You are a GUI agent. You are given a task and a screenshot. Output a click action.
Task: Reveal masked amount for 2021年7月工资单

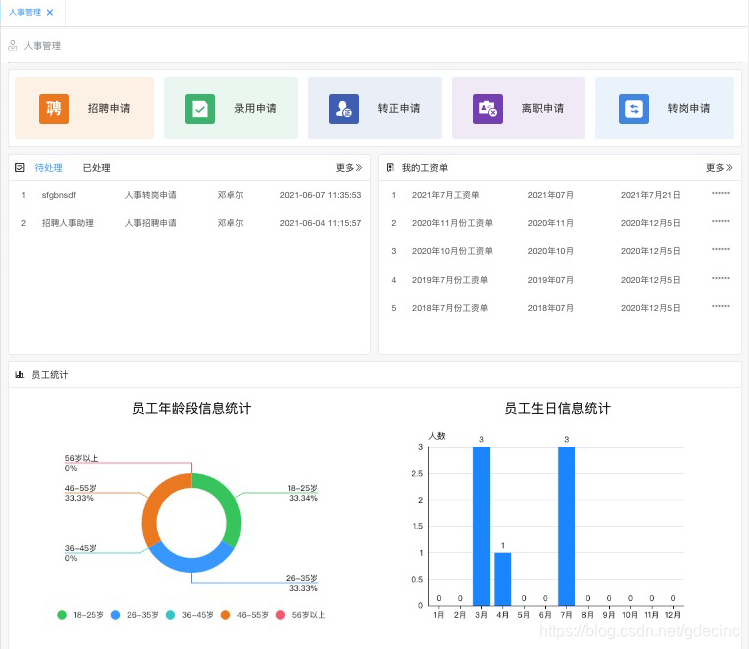tap(720, 193)
